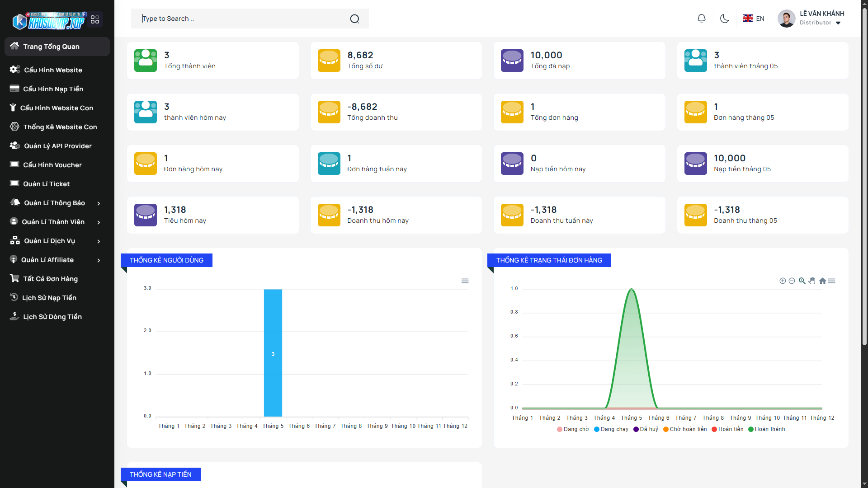The width and height of the screenshot is (868, 488).
Task: Expand Quản Lí Thông Báo submenu
Action: click(54, 203)
